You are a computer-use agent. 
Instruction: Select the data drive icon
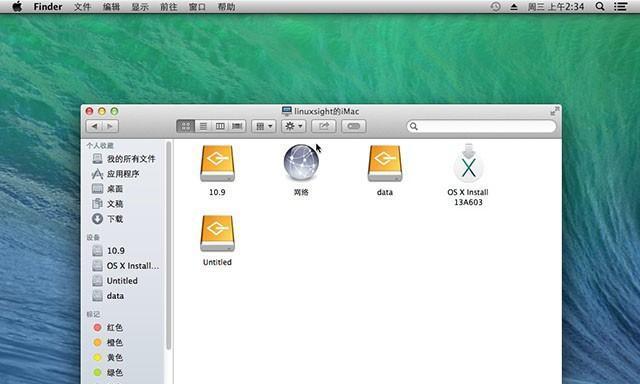(x=385, y=163)
